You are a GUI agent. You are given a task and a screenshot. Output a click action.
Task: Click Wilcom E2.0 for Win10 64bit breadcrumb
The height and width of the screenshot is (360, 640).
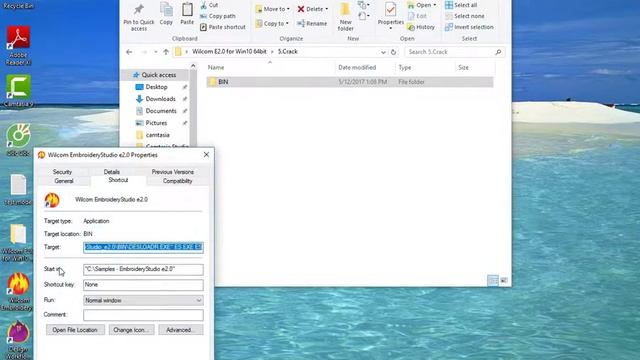click(x=229, y=52)
